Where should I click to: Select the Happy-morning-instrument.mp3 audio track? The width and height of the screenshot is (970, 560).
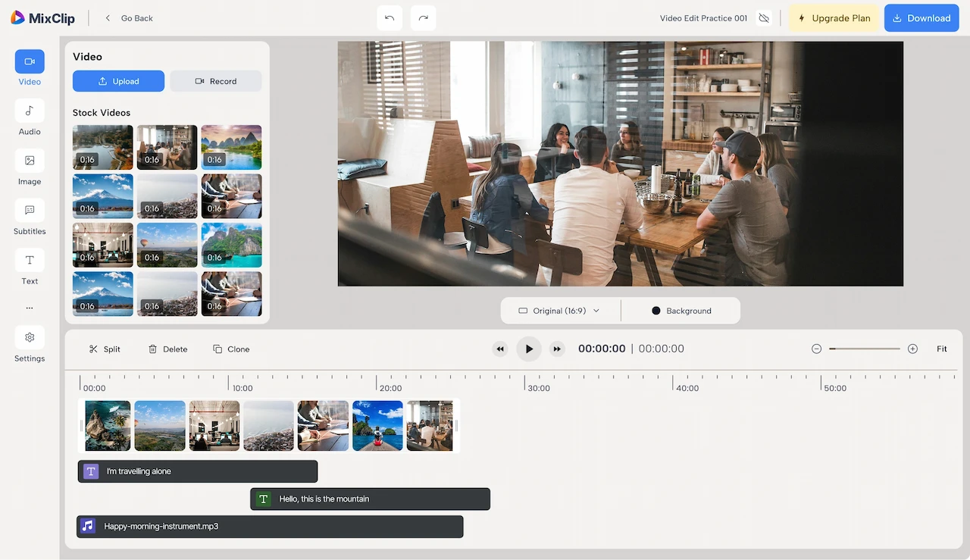click(270, 527)
